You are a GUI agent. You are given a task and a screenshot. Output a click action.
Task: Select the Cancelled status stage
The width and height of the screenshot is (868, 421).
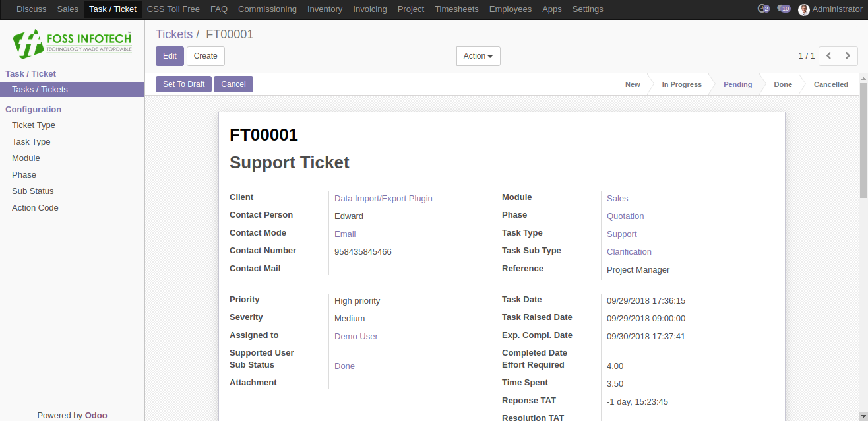click(x=831, y=84)
